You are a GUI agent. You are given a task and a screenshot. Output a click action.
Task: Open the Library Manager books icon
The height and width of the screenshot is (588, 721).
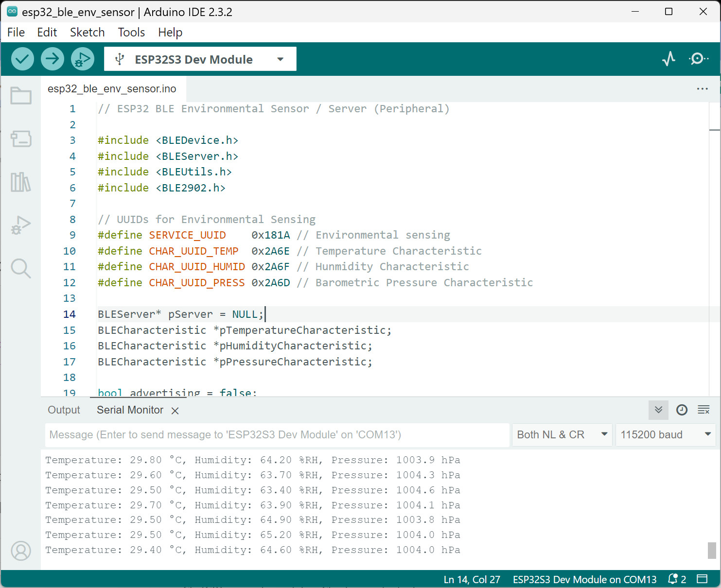point(21,182)
